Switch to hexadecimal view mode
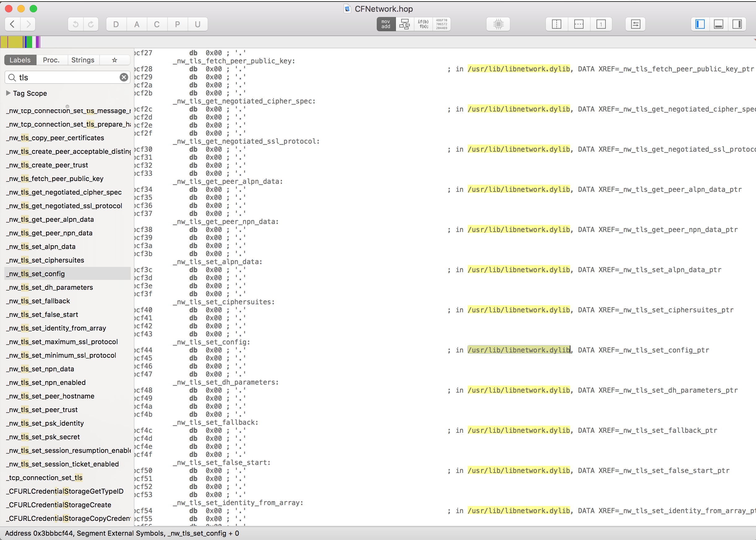This screenshot has height=540, width=756. coord(441,24)
